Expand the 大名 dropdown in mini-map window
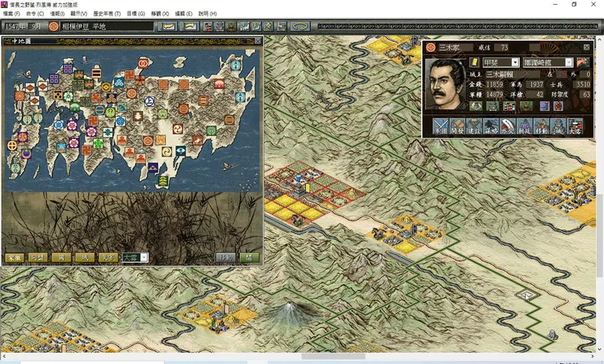 [x=144, y=257]
